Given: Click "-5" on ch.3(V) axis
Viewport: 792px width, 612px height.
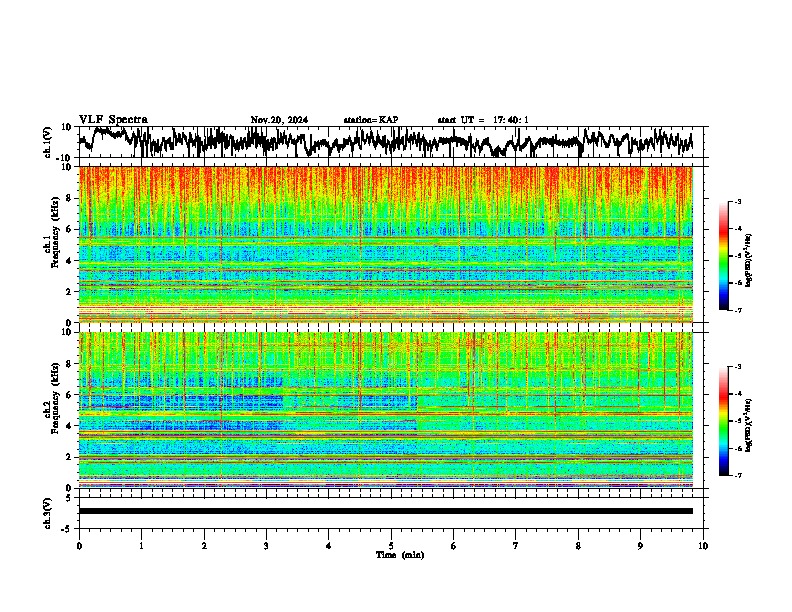Looking at the screenshot, I should coord(67,529).
